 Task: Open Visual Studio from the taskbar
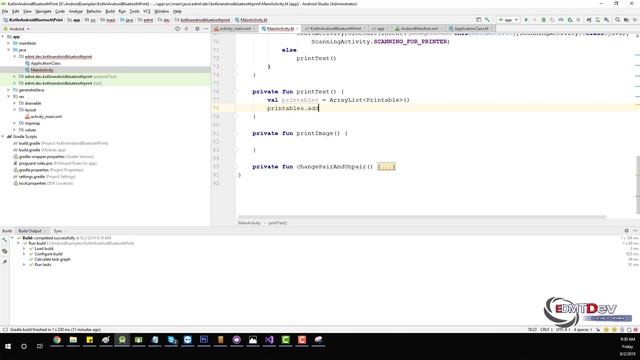click(x=269, y=340)
